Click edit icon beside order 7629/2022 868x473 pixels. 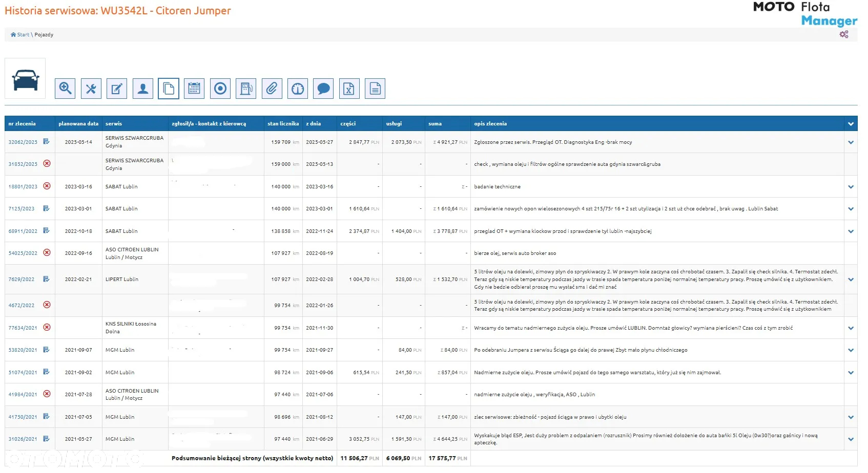46,279
